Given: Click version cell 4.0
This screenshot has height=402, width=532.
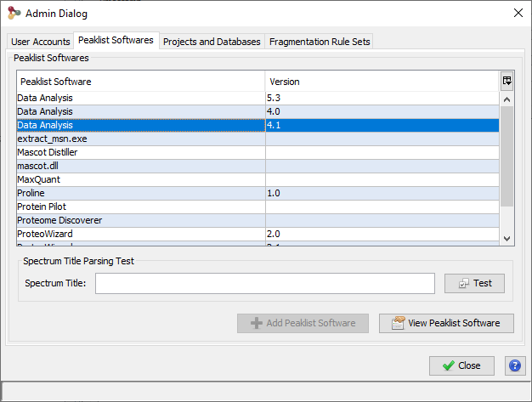Looking at the screenshot, I should 382,111.
